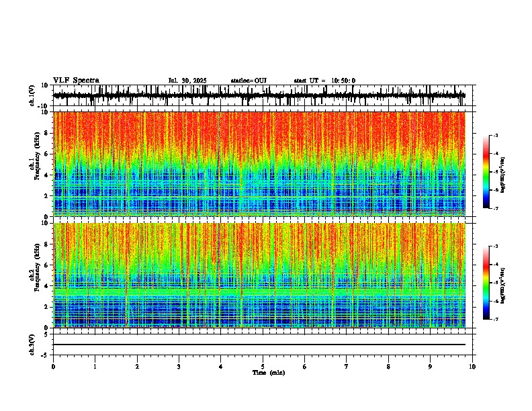Click the "4" kHz tick on ch.2 spectrogram axis
This screenshot has width=532, height=411.
[47, 286]
